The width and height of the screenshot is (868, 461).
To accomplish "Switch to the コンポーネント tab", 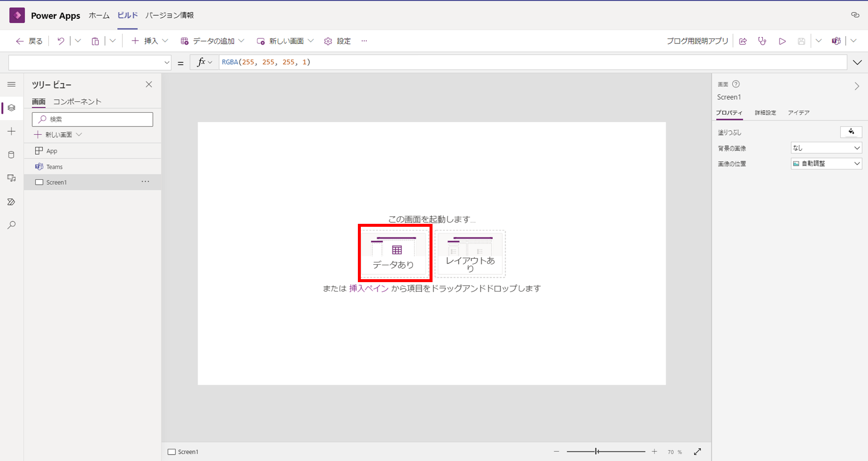I will [77, 102].
